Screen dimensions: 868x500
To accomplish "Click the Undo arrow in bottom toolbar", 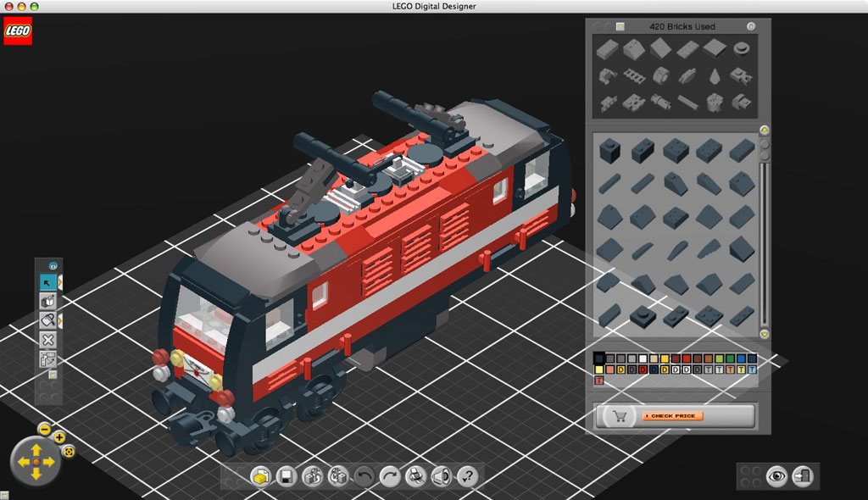I will (x=364, y=476).
